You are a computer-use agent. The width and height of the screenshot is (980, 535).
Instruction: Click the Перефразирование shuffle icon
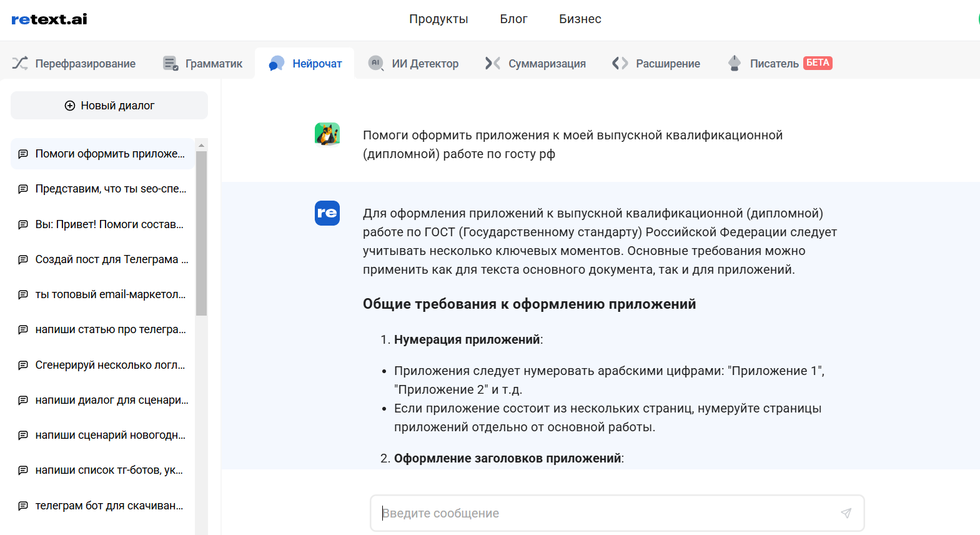click(20, 63)
